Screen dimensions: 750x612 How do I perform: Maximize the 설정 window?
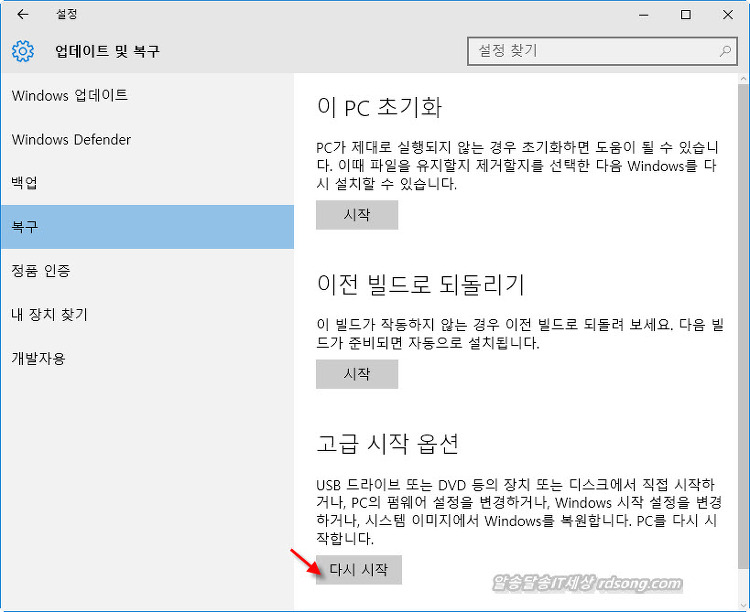click(685, 15)
